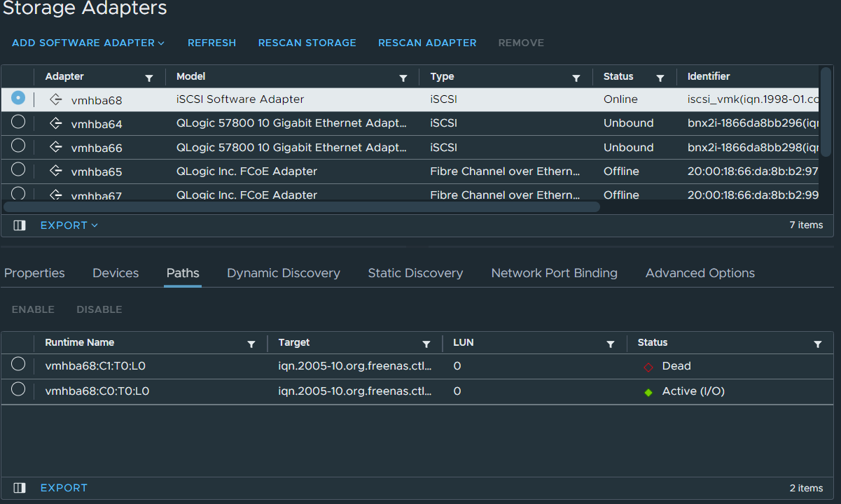Select path vmhba68:C1:T0:L0 radio button
The height and width of the screenshot is (504, 841).
pyautogui.click(x=18, y=364)
